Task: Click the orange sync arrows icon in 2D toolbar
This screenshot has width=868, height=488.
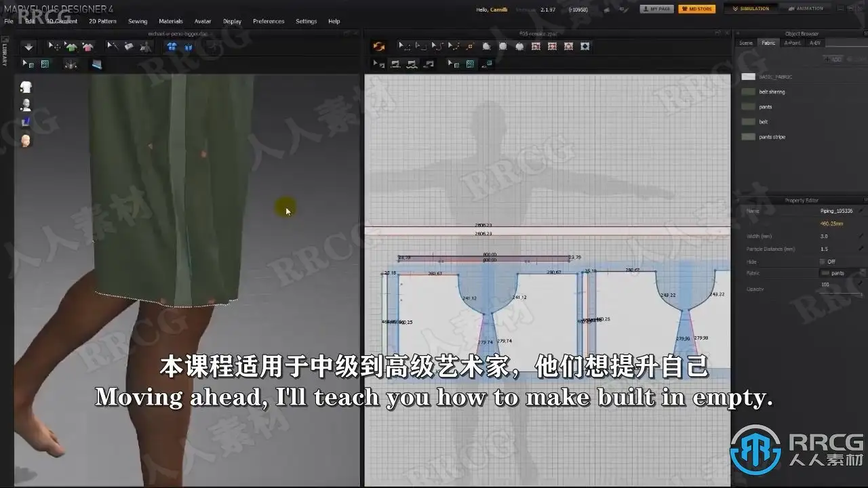Action: coord(379,47)
